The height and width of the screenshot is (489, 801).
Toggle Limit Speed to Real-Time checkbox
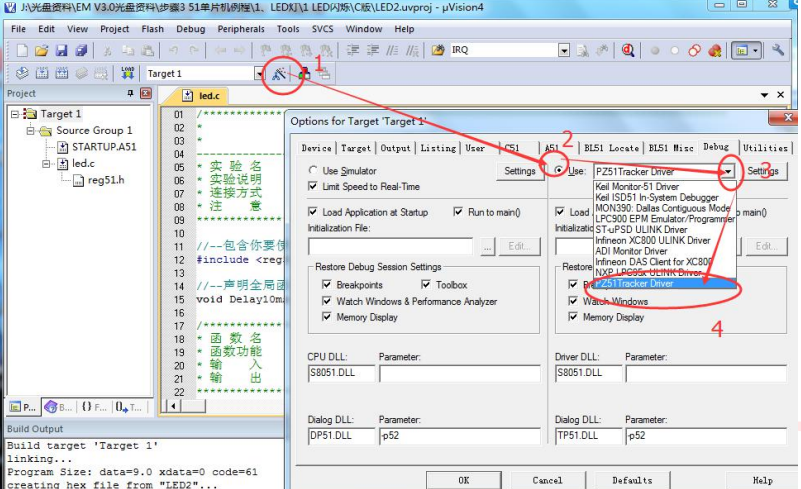pos(313,186)
